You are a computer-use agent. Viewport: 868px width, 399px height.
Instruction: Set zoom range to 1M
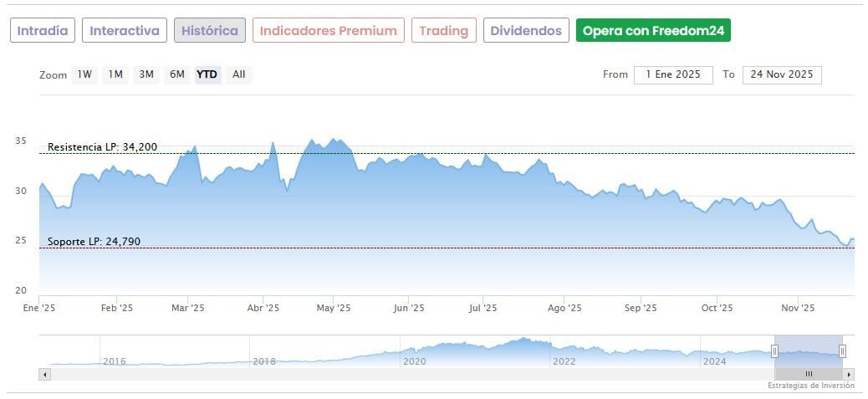point(115,74)
